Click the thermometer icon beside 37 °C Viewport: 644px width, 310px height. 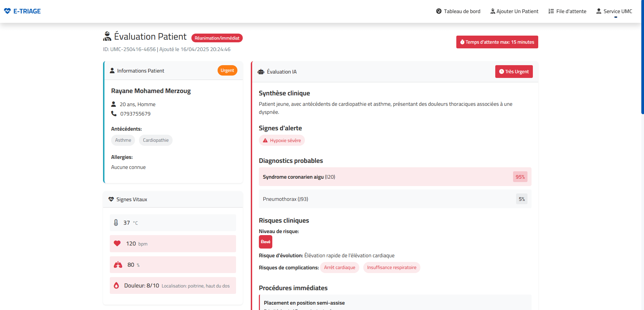click(x=116, y=223)
